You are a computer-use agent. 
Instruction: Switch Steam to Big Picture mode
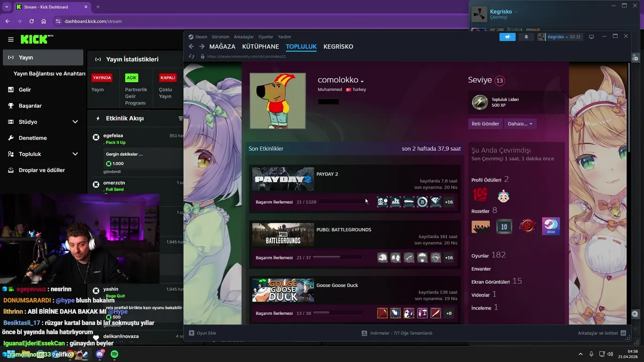tap(592, 37)
